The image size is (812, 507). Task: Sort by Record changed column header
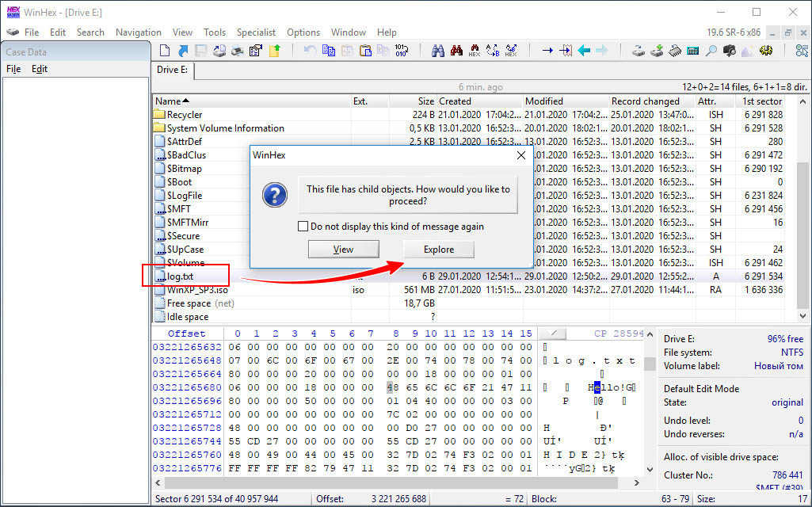[651, 101]
